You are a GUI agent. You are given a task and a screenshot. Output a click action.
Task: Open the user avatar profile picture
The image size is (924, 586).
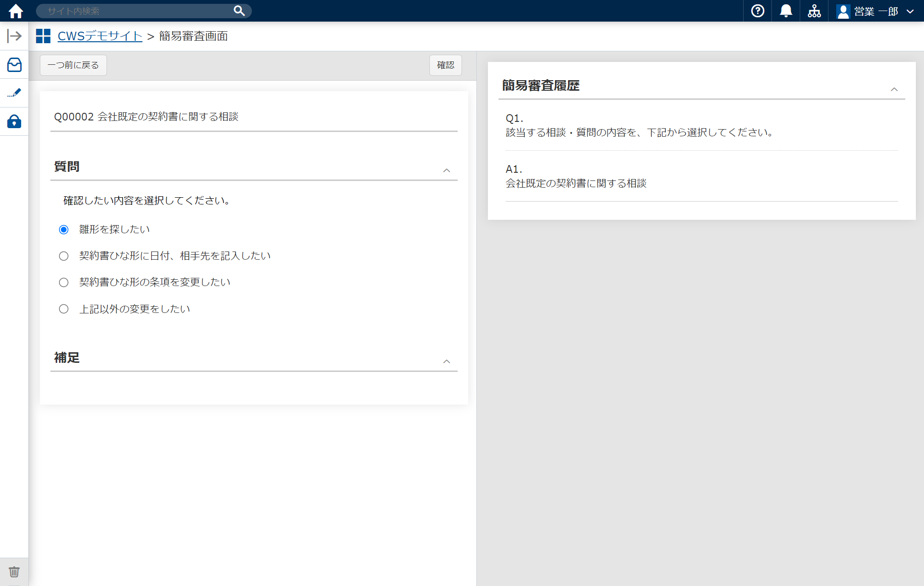[x=843, y=11]
